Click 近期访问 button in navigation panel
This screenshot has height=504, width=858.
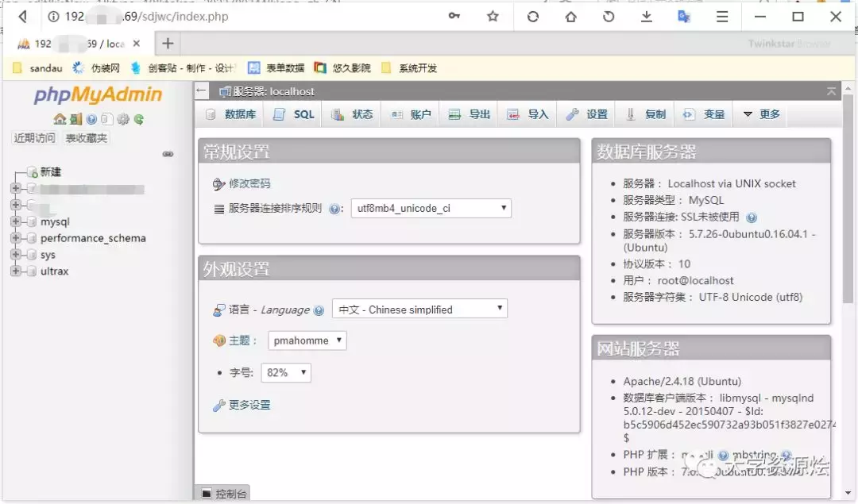tap(34, 138)
